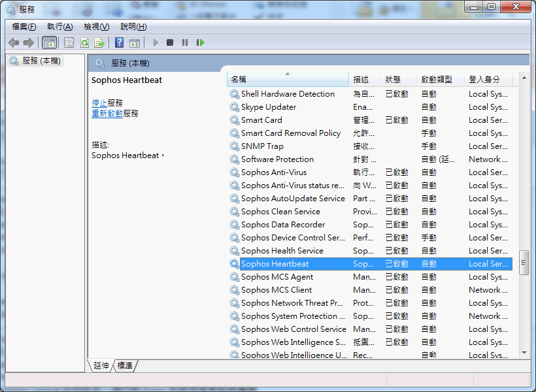Select the Sophos Web Intelligence U... row
536x392 pixels.
[x=371, y=354]
